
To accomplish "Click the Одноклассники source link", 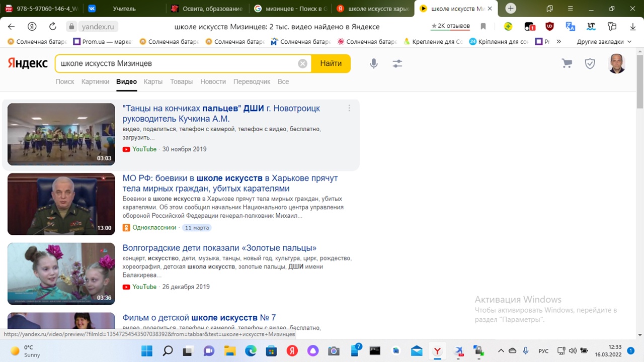I will pos(154,228).
